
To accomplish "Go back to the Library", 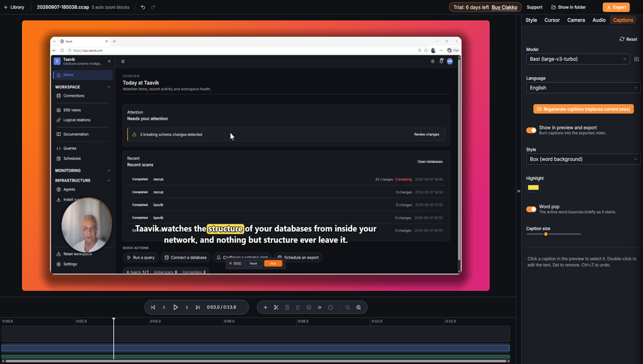I will [x=14, y=7].
